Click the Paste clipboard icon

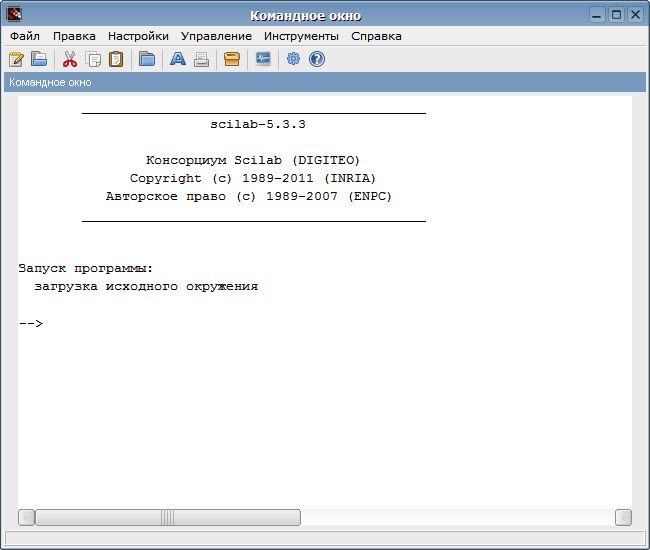[116, 59]
